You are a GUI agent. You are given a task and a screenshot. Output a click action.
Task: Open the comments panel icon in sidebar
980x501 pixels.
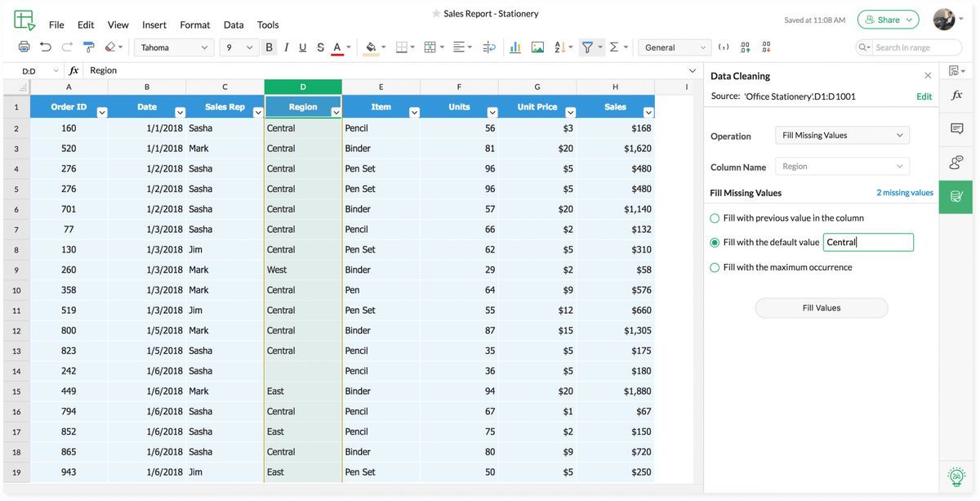pyautogui.click(x=956, y=129)
